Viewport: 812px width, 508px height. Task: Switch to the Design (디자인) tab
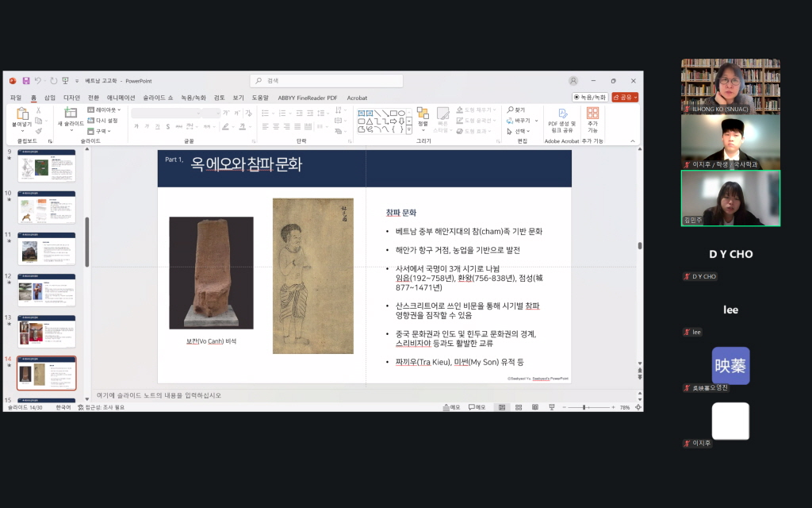[71, 98]
